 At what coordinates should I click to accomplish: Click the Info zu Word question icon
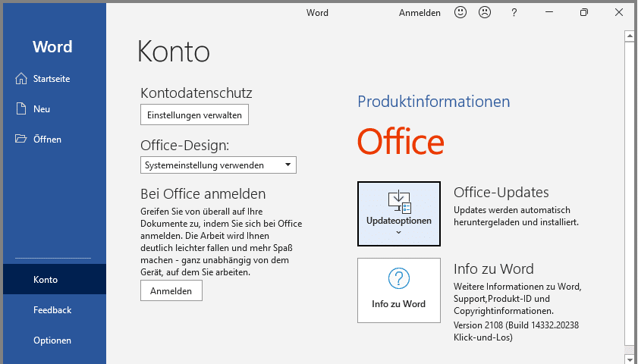(398, 278)
